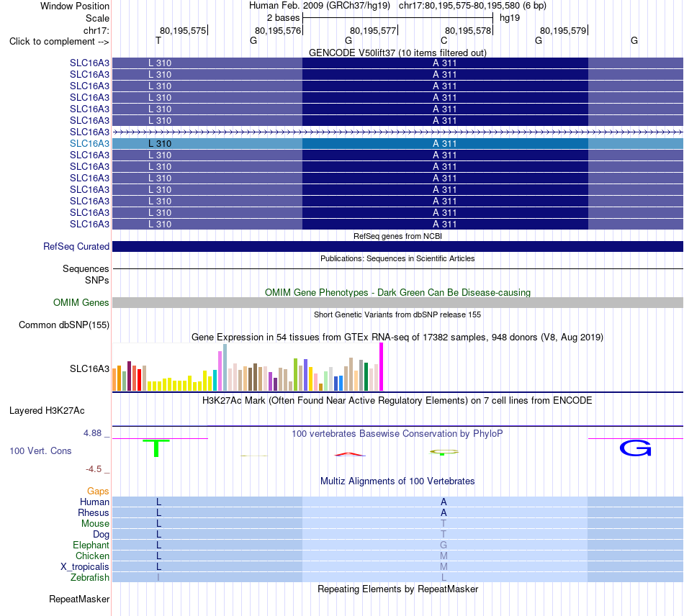684x616 pixels.
Task: Open the OMIM Gene Phenotypes track title
Action: 397,292
